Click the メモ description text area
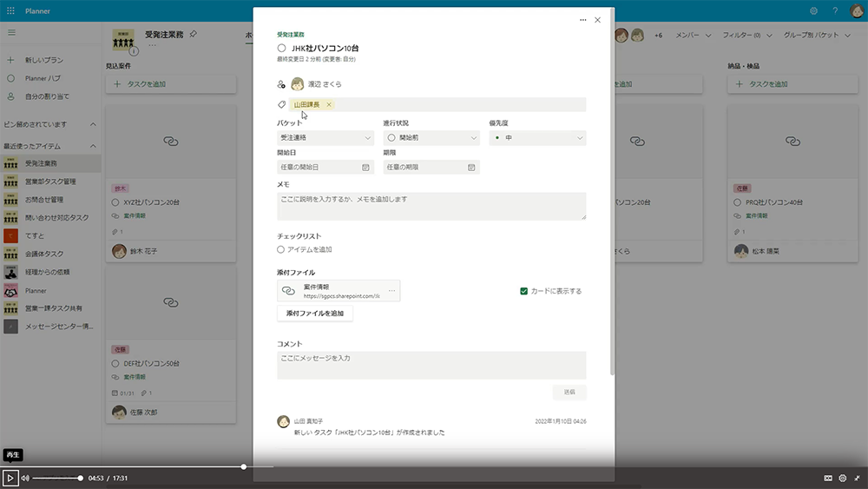 (431, 206)
